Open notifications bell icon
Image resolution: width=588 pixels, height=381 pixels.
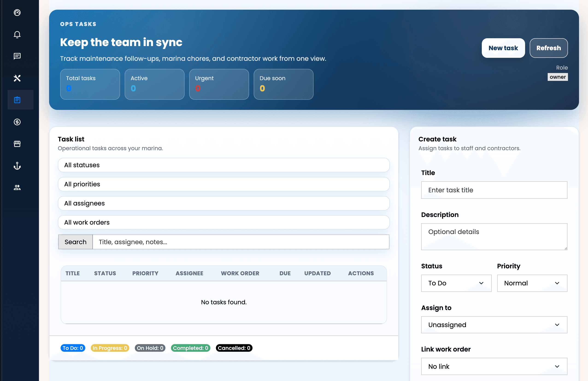17,34
